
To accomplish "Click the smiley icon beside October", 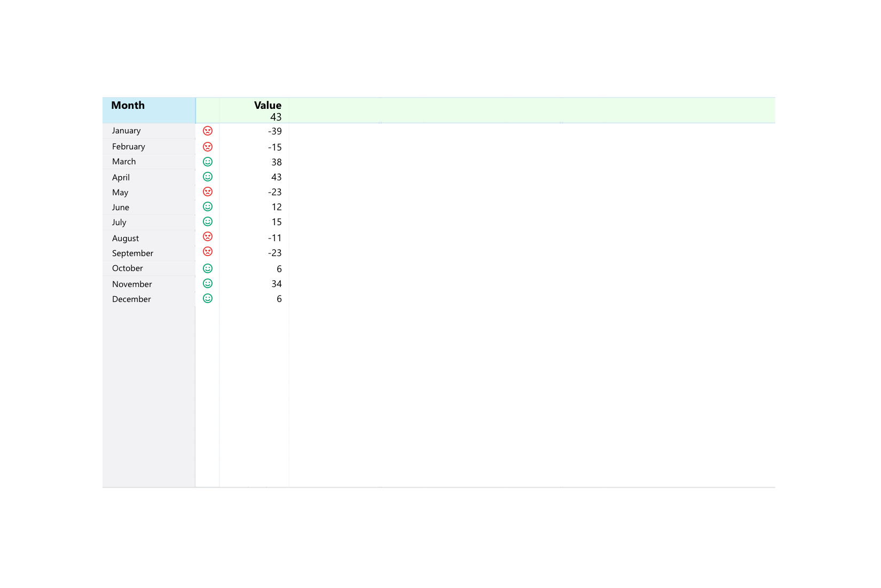I will pos(207,268).
